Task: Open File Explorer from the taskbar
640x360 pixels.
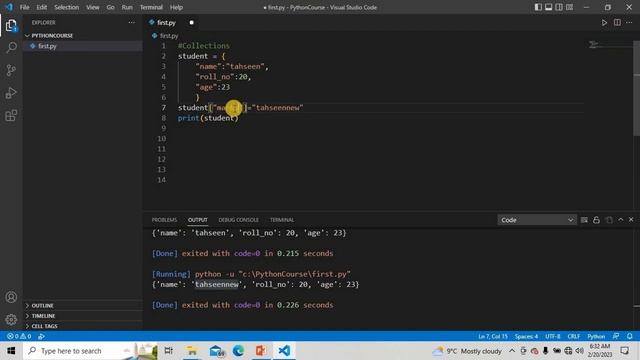Action: pos(191,351)
